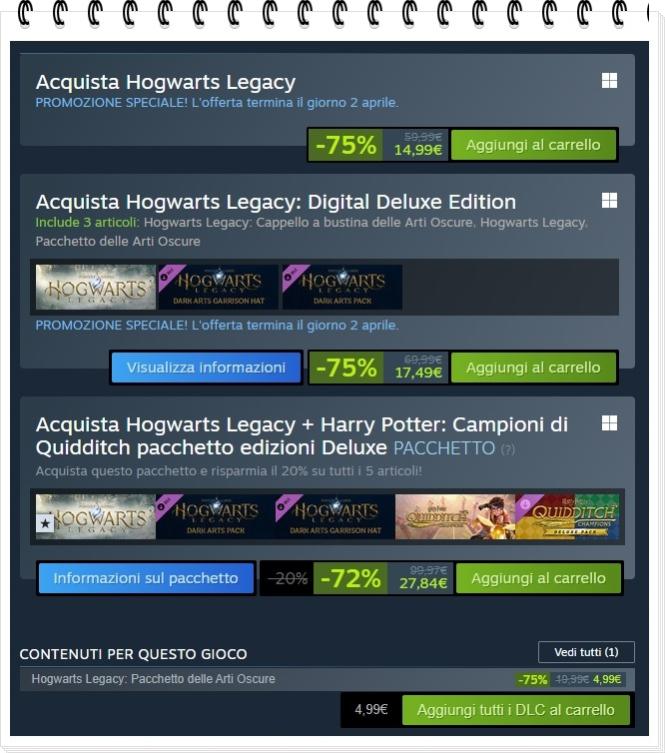Viewport: 665px width, 753px height.
Task: Open Dark Arts Garrison Hat thumbnail in Deluxe Edition
Action: 218,287
